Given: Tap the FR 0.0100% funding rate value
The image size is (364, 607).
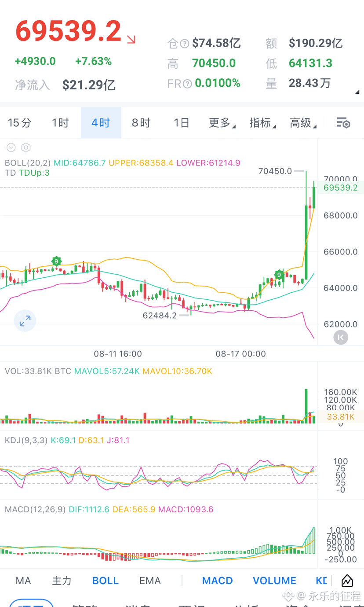Looking at the screenshot, I should coord(218,83).
